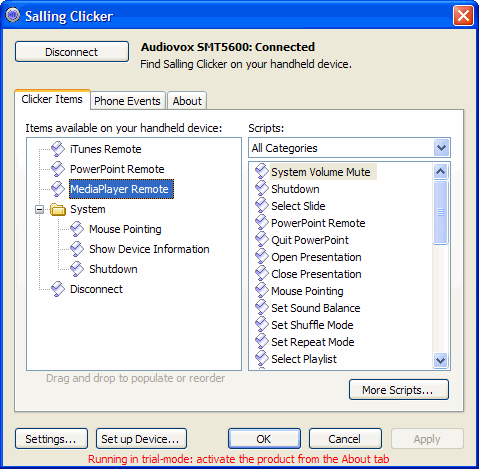
Task: Select the Disconnect tree item
Action: [x=96, y=289]
